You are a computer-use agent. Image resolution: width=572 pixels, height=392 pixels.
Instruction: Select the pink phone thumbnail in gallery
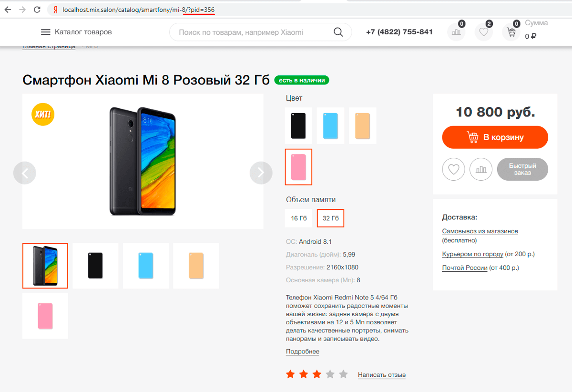click(x=45, y=316)
